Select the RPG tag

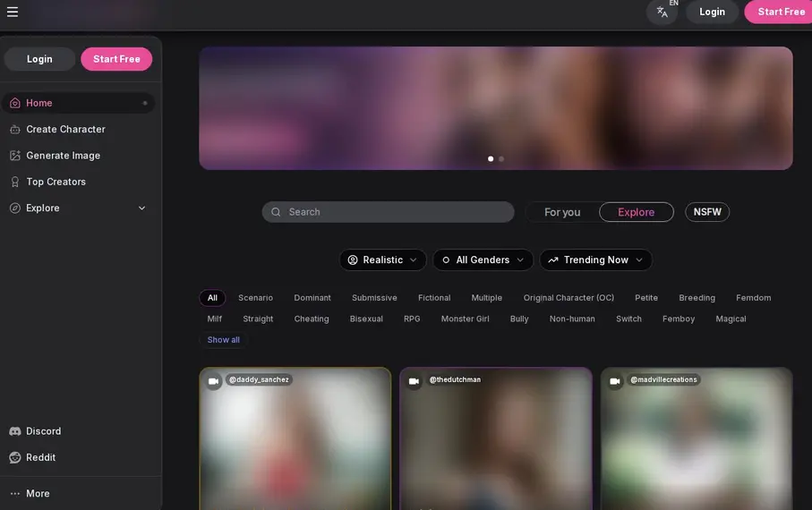(412, 319)
